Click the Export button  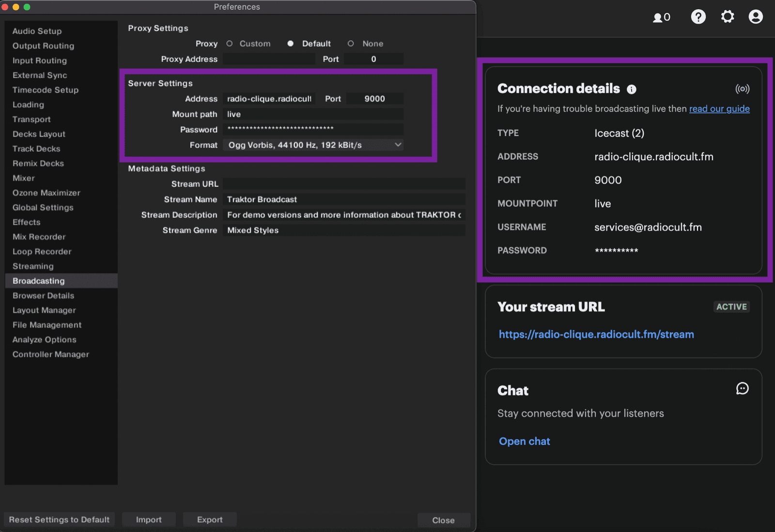pos(210,519)
